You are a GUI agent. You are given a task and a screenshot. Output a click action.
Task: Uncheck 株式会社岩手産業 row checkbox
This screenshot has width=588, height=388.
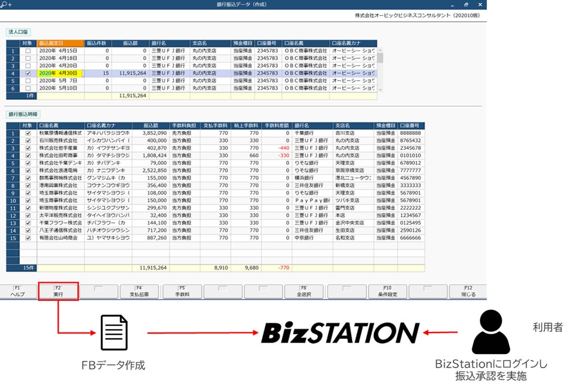pyautogui.click(x=28, y=148)
